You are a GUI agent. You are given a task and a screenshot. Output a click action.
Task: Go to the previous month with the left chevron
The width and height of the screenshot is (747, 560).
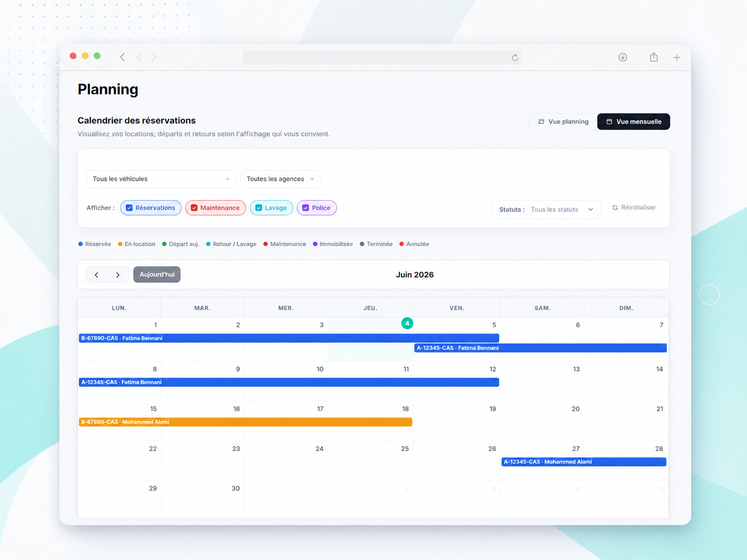(x=96, y=275)
